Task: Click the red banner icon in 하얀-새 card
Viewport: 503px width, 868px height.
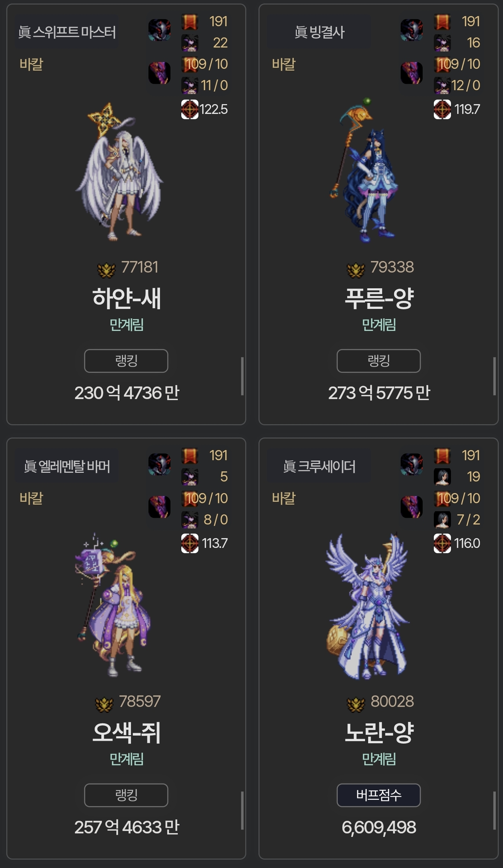Action: 190,22
